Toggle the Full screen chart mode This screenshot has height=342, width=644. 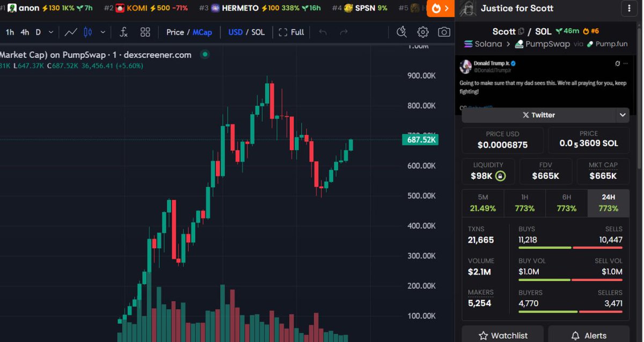click(x=291, y=32)
